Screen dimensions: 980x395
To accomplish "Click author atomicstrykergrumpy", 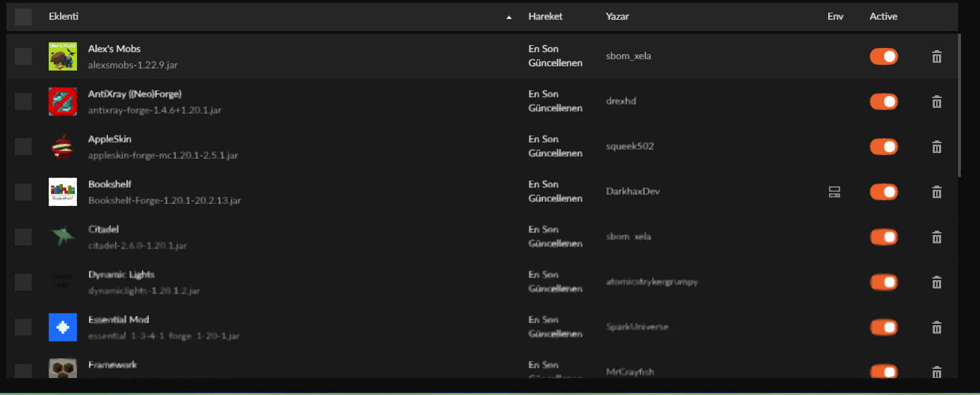I will (652, 281).
